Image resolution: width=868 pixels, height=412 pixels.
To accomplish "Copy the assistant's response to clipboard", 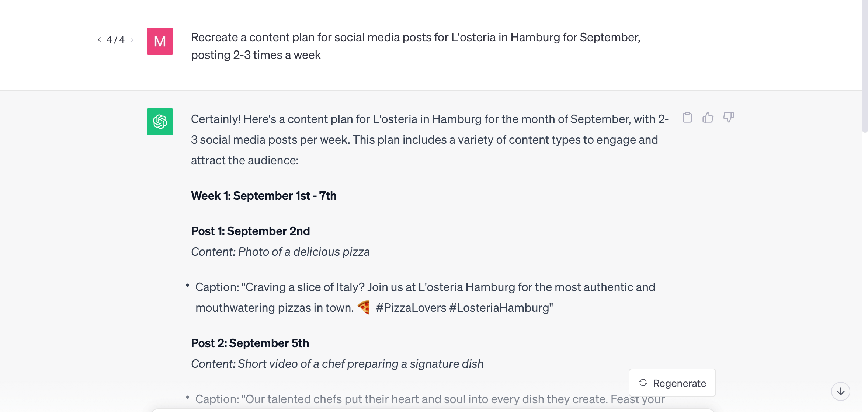I will coord(687,117).
